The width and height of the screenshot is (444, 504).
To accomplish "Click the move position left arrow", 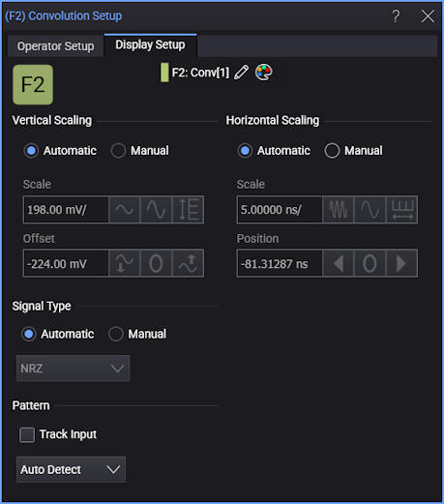I will (x=339, y=263).
